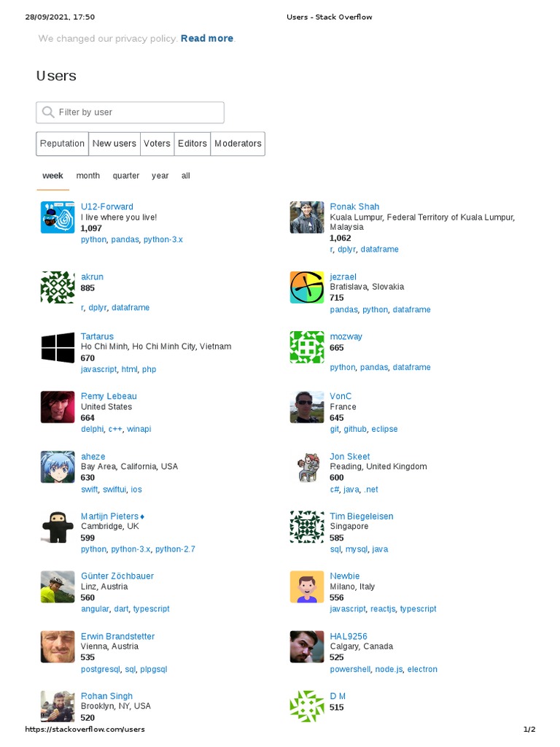Click the javascript tag under Tartarus

98,369
